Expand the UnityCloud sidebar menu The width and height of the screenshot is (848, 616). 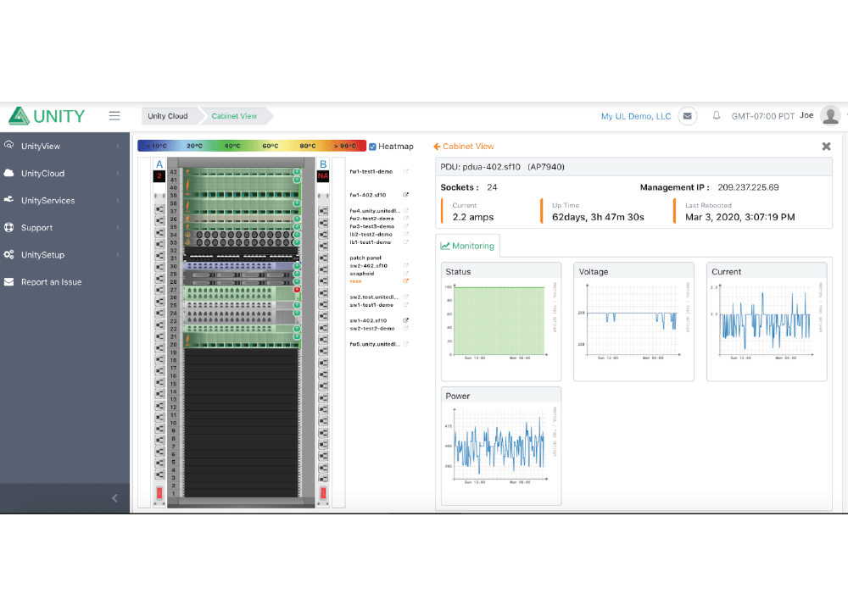[65, 174]
